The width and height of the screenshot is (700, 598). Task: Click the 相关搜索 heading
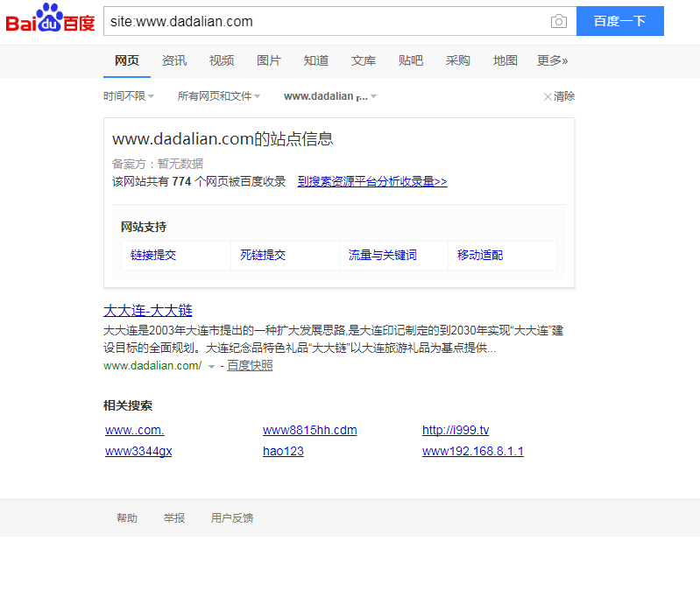[x=128, y=405]
